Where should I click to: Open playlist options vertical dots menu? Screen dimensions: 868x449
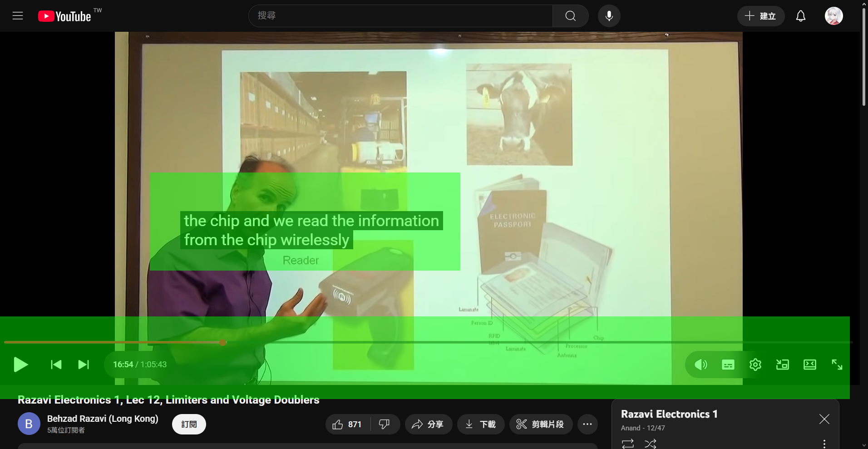[x=824, y=444]
